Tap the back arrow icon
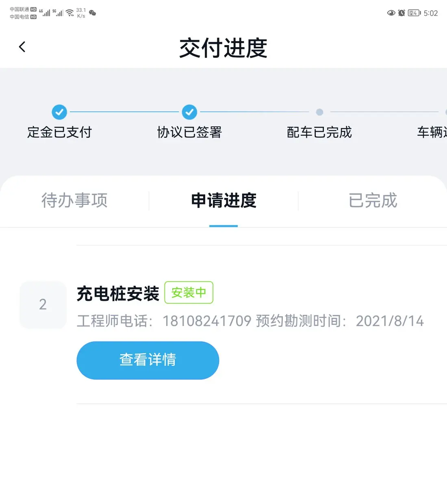 [22, 47]
